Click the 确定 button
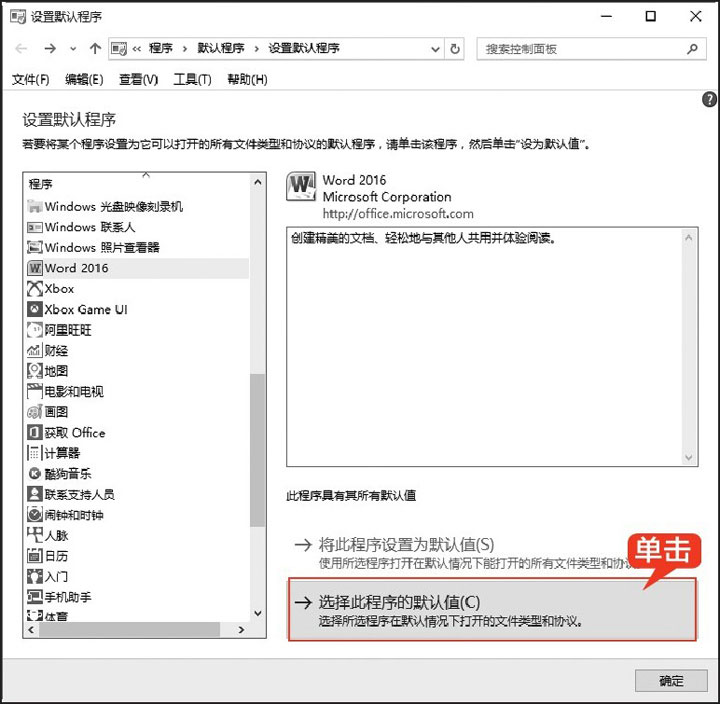The width and height of the screenshot is (720, 704). 671,681
